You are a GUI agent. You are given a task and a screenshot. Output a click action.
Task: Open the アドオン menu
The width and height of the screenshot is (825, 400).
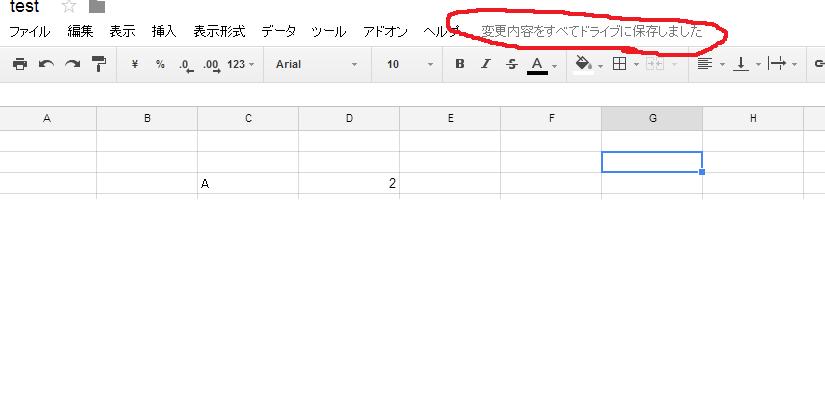click(x=385, y=32)
